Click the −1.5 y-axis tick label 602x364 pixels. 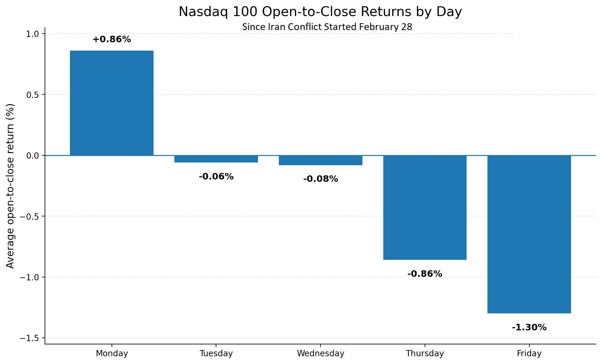tap(29, 338)
